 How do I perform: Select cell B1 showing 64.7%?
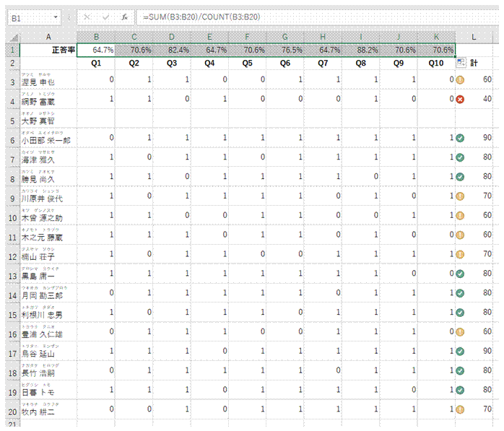tap(96, 50)
